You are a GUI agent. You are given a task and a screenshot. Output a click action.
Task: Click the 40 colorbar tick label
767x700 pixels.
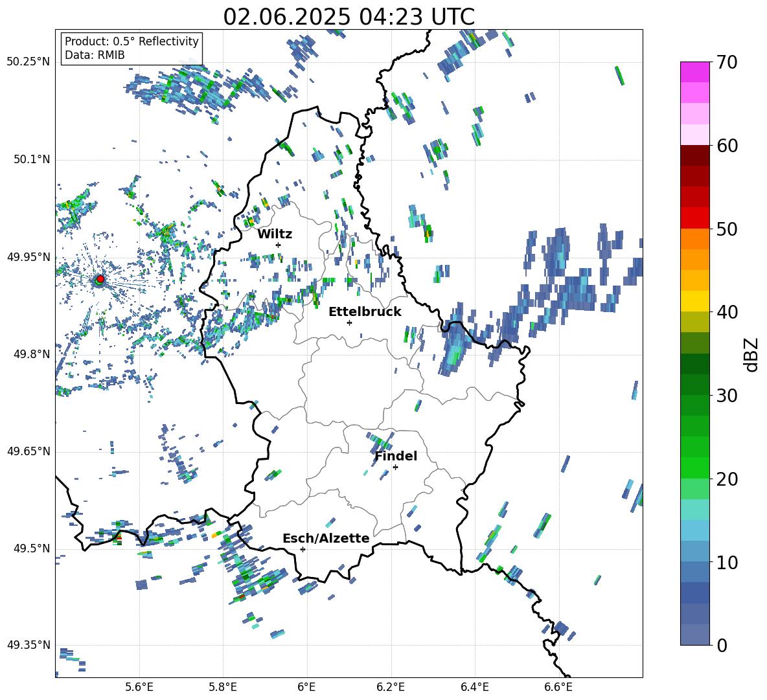click(x=727, y=312)
